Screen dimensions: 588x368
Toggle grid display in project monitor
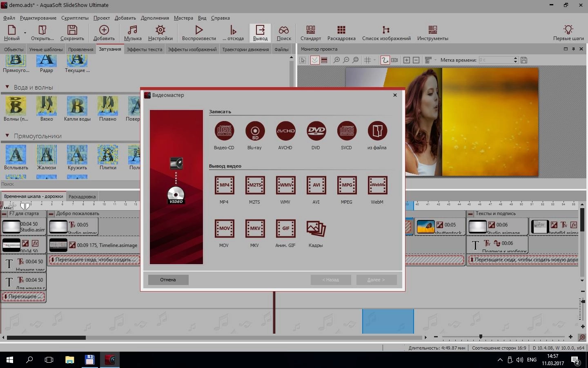[x=367, y=60]
